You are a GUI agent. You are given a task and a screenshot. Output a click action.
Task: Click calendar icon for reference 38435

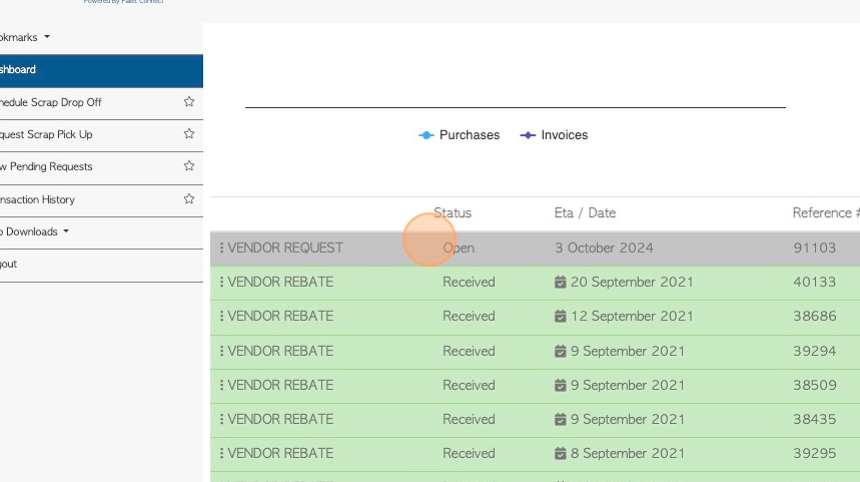point(560,419)
